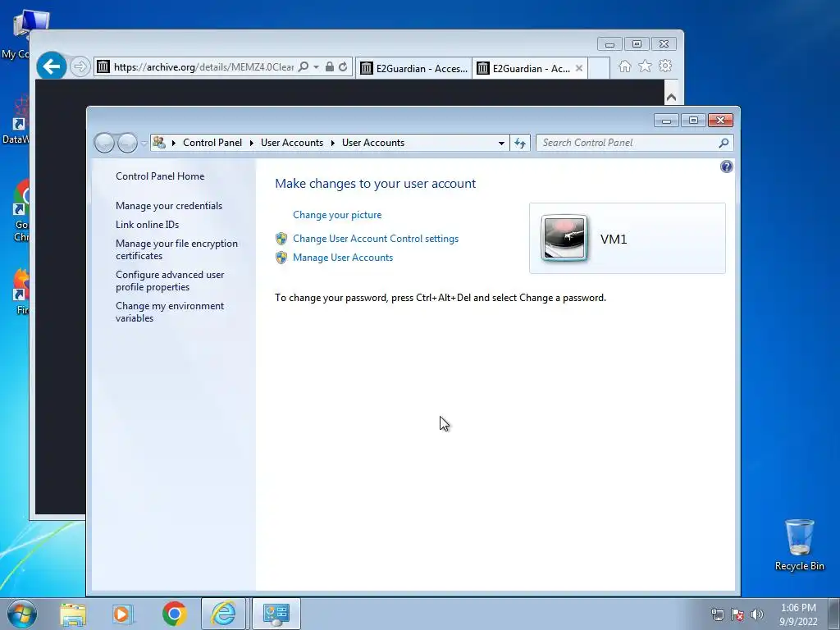This screenshot has width=840, height=630.
Task: Close the second E2Guardian tab
Action: [x=579, y=68]
